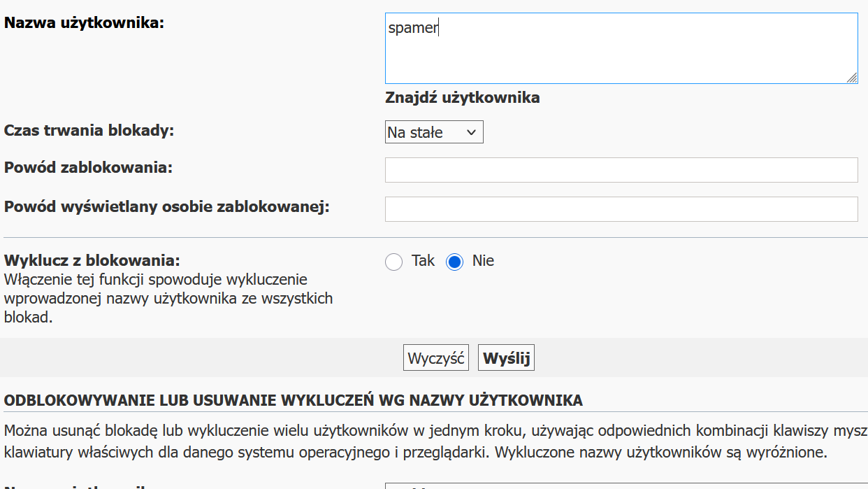
Task: Select the 'Tak' radio button circle
Action: click(394, 262)
